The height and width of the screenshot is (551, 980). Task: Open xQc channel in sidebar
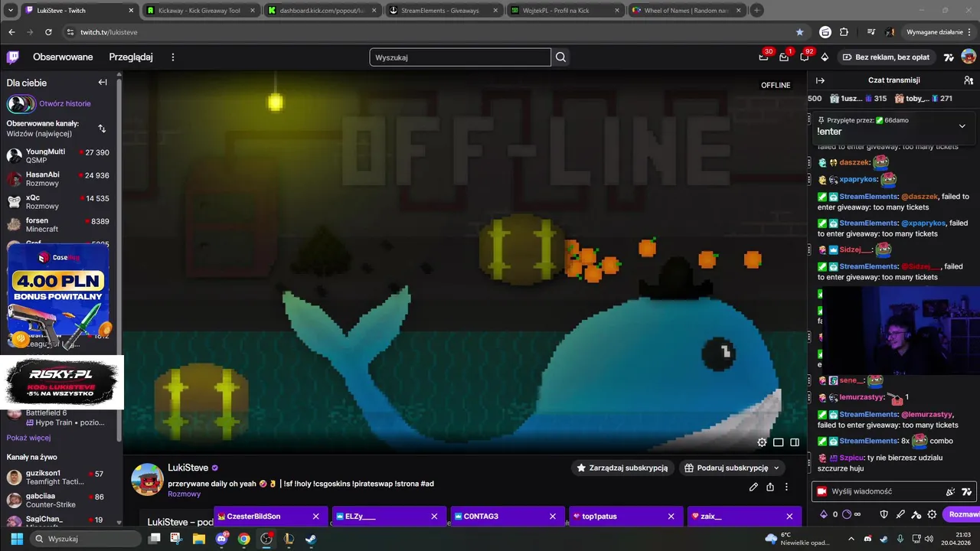[x=60, y=202]
